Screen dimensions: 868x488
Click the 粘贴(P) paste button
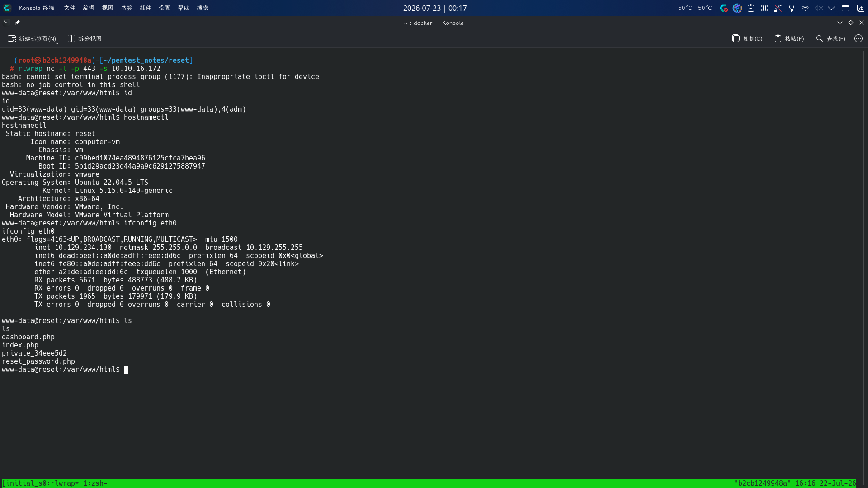789,39
